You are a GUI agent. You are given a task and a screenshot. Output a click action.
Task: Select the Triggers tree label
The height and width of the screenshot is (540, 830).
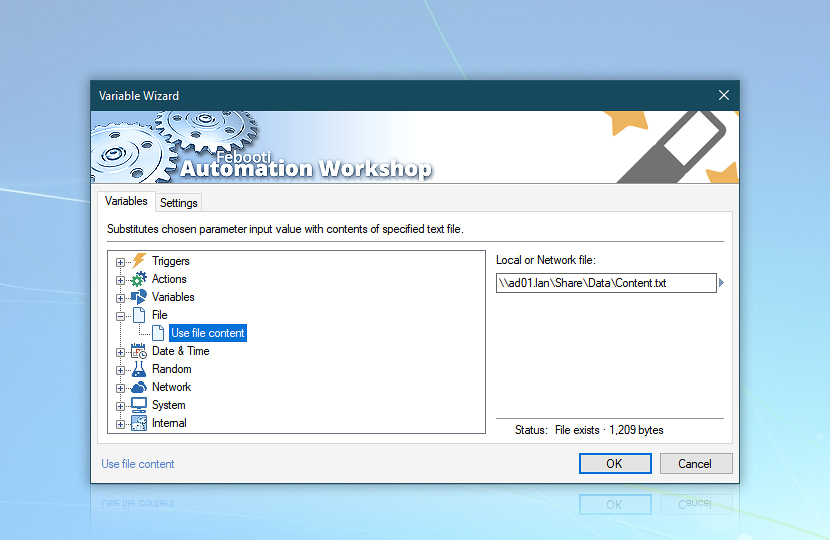coord(170,261)
